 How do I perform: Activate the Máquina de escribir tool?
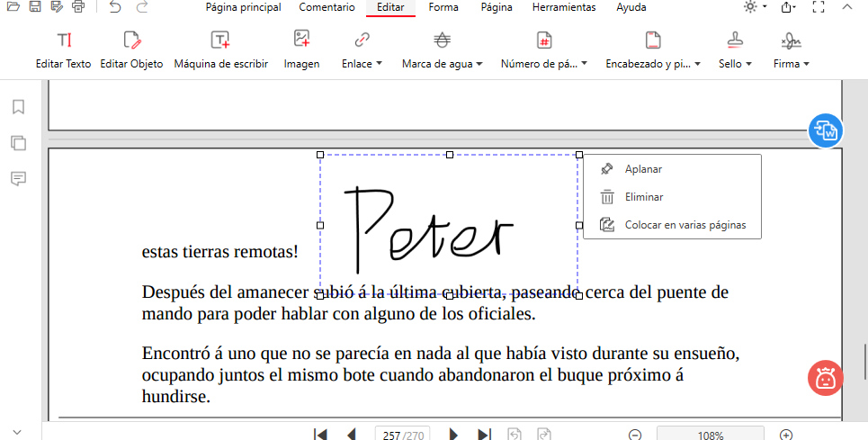pos(220,49)
